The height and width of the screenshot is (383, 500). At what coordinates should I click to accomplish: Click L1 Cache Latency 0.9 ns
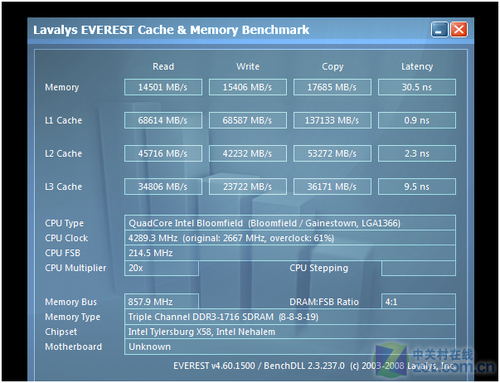tap(417, 120)
